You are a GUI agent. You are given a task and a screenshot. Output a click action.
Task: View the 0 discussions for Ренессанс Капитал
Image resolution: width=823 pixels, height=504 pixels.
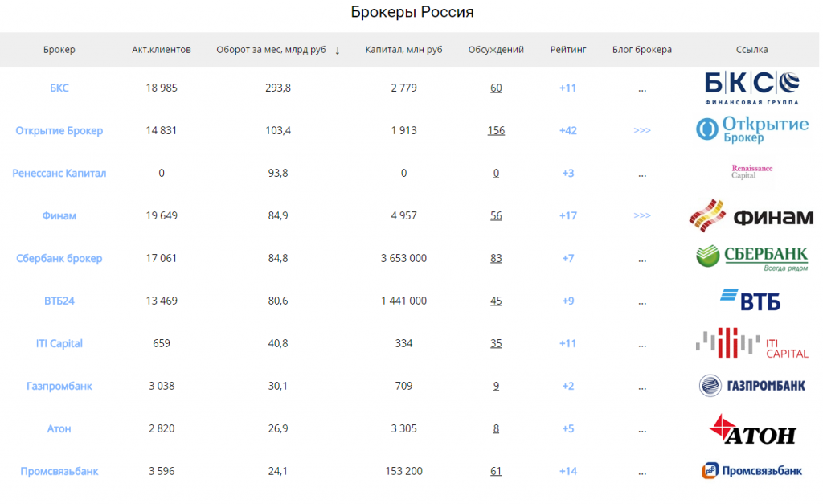pyautogui.click(x=496, y=173)
